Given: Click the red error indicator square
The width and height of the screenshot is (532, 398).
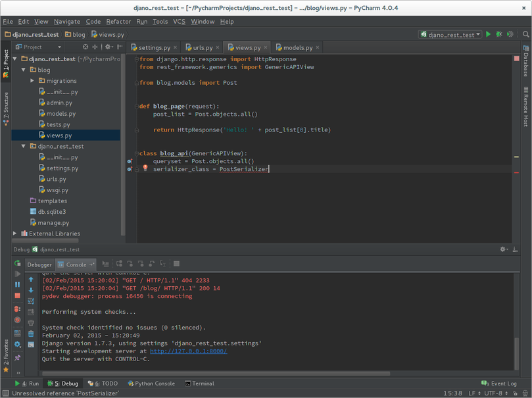Looking at the screenshot, I should point(516,59).
